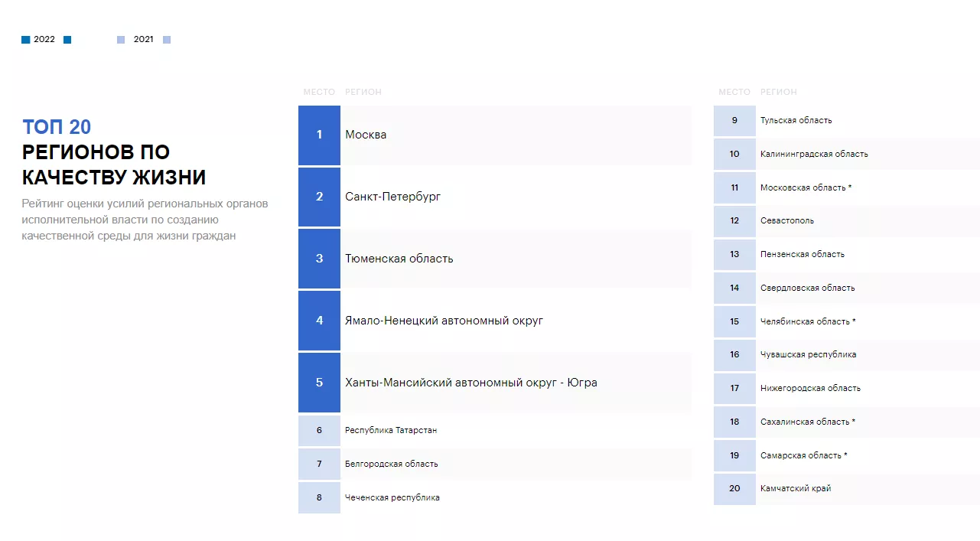Click rank 3 badge for Тюменская область

tap(319, 259)
